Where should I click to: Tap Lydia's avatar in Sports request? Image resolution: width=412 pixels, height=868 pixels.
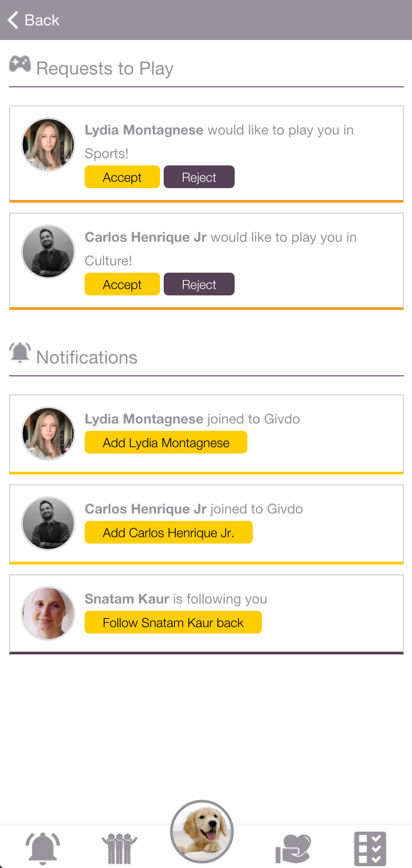point(48,145)
